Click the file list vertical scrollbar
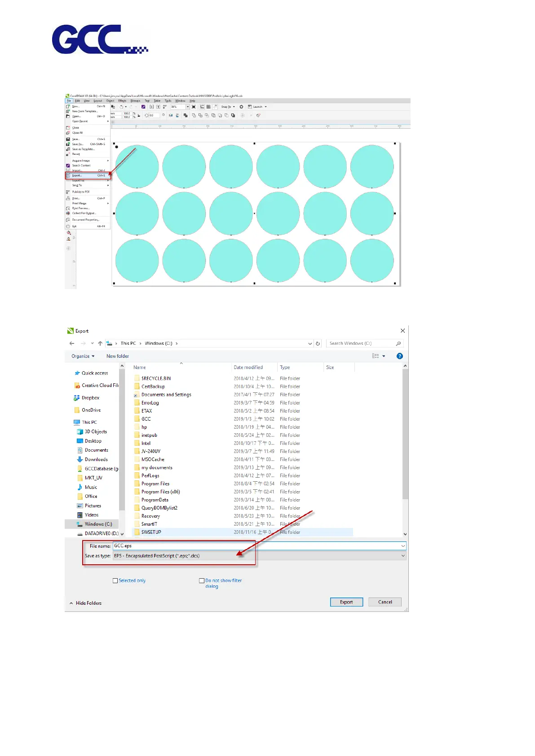This screenshot has width=535, height=756. [x=405, y=434]
